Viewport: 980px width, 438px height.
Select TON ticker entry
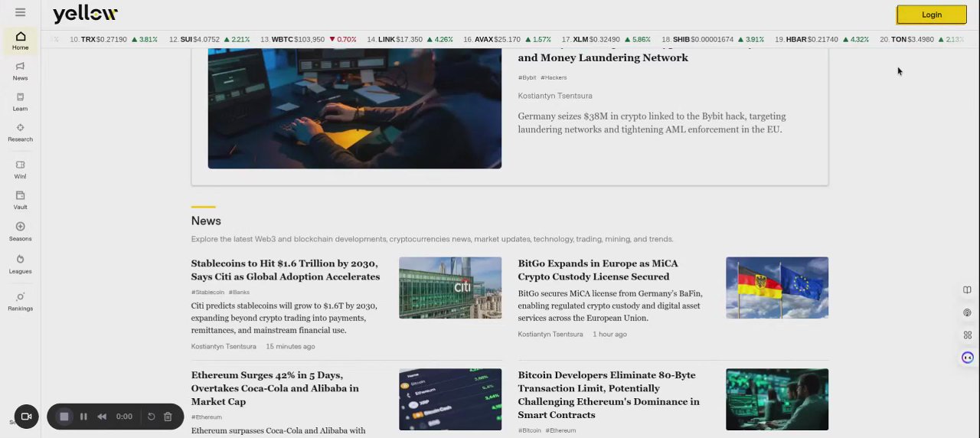coord(921,39)
